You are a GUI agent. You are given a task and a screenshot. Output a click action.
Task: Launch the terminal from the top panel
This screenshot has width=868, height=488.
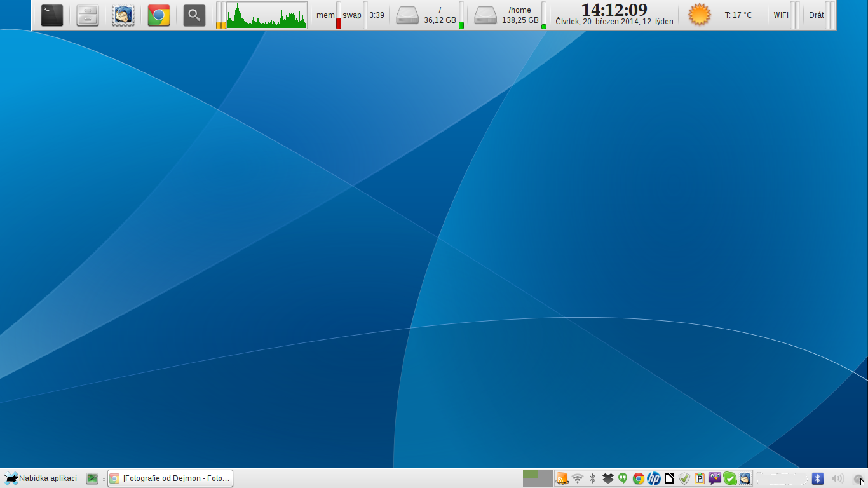52,15
